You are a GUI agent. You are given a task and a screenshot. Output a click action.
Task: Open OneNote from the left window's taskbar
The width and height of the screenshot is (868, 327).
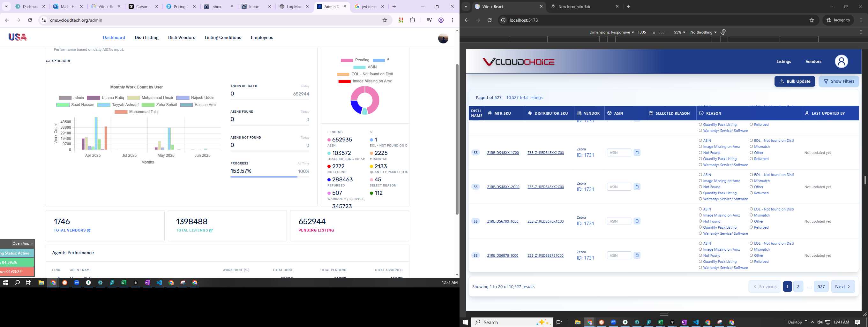coord(147,283)
